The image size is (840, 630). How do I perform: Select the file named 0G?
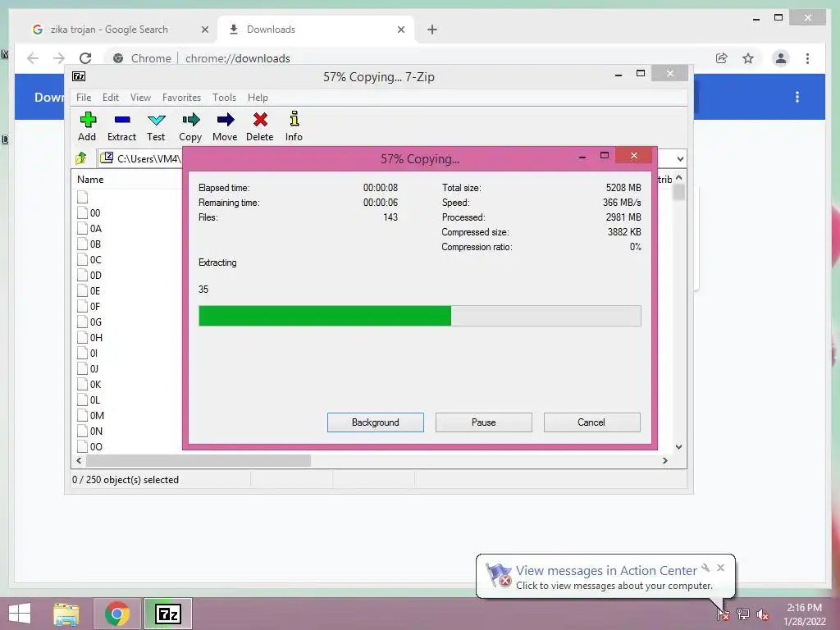point(95,322)
